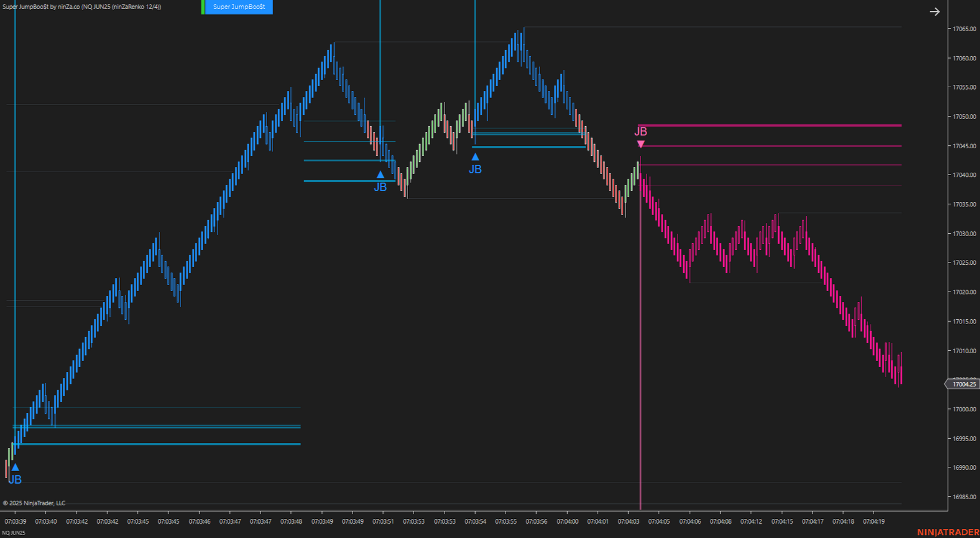Click the 17065.00 price axis label
The height and width of the screenshot is (538, 980).
(964, 29)
